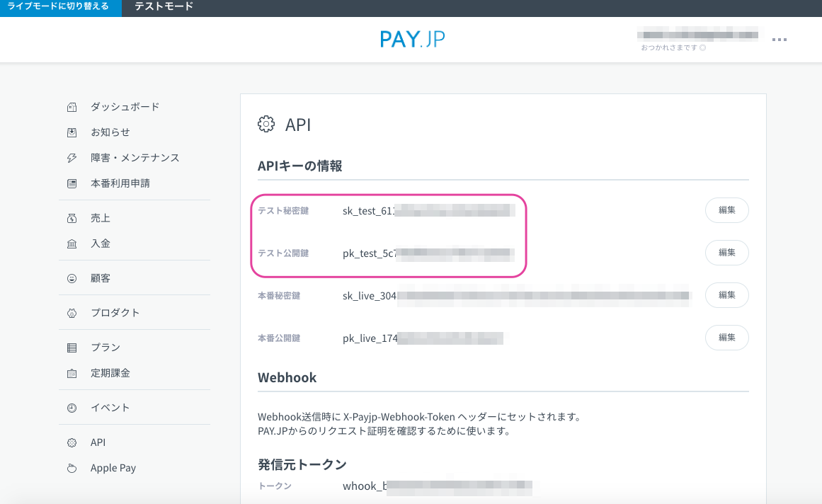Edit the テスト秘密鍵 via its 編集 button

[x=726, y=210]
